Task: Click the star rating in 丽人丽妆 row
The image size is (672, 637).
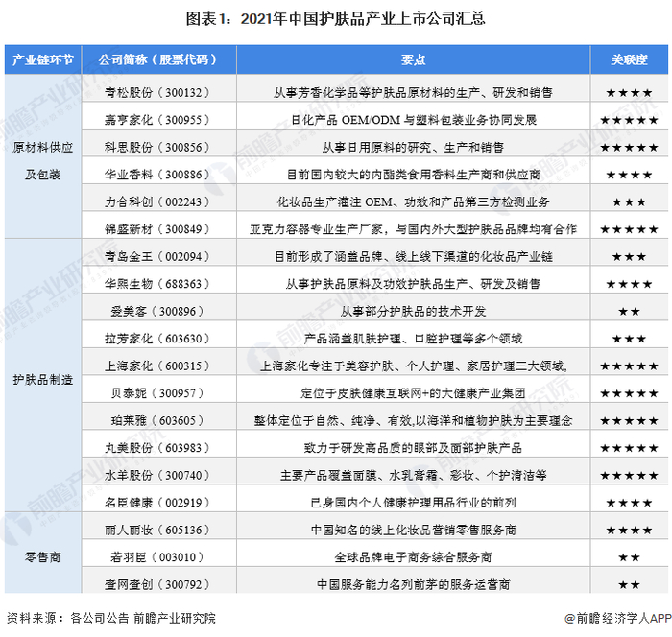Action: pyautogui.click(x=629, y=531)
